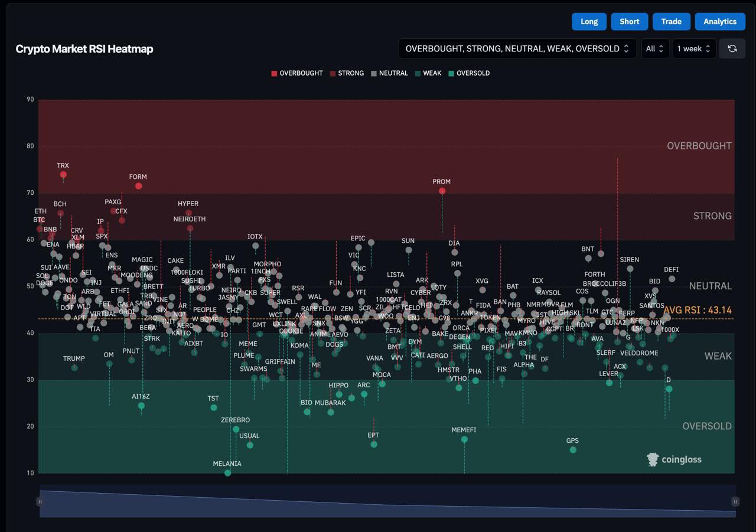
Task: Click the PROM data point dot
Action: (442, 191)
